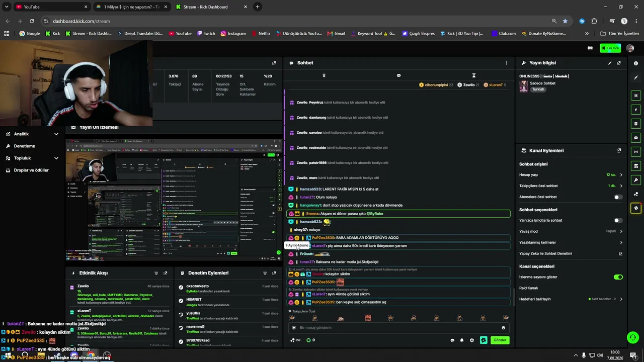Open Yapay Zeka ile Sohbet Denetimi link

click(x=571, y=253)
